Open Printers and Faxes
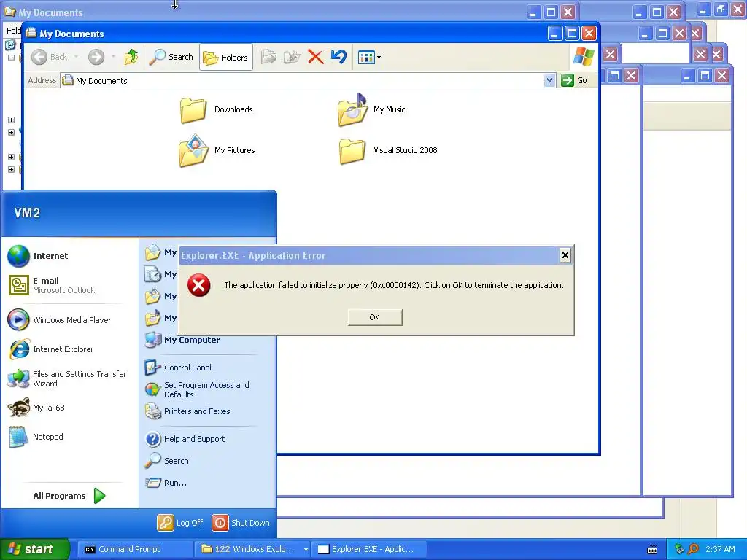747x560 pixels. point(187,411)
